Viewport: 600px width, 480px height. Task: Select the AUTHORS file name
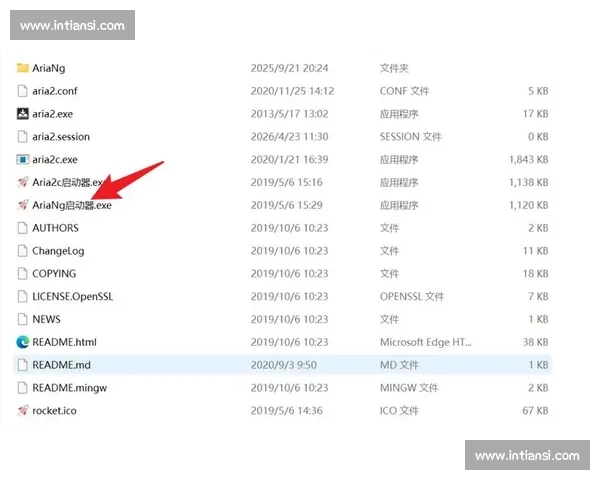55,228
